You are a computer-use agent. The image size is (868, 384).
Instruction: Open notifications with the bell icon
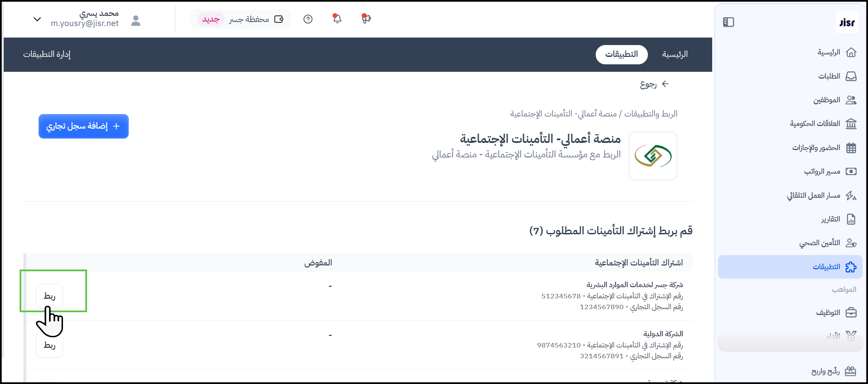(x=337, y=19)
